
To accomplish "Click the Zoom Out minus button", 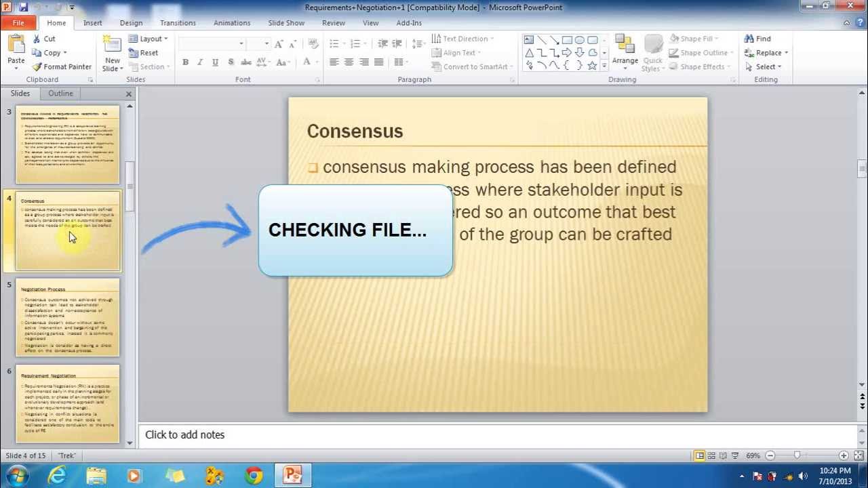I will click(x=770, y=455).
